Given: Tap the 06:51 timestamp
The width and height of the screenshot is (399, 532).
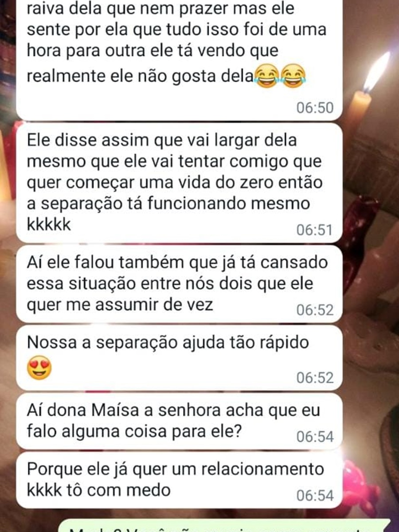Looking at the screenshot, I should [x=314, y=230].
